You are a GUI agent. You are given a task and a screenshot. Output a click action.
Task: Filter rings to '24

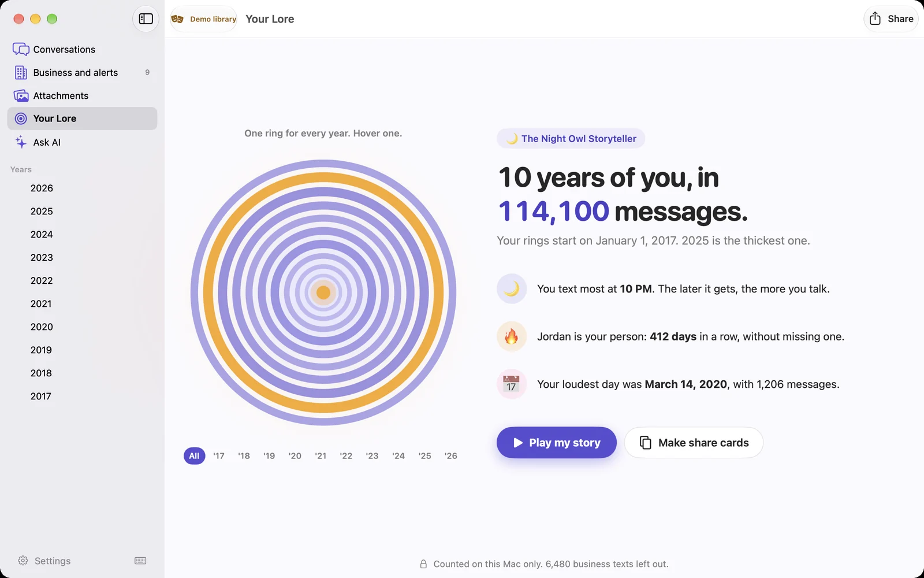pyautogui.click(x=398, y=456)
